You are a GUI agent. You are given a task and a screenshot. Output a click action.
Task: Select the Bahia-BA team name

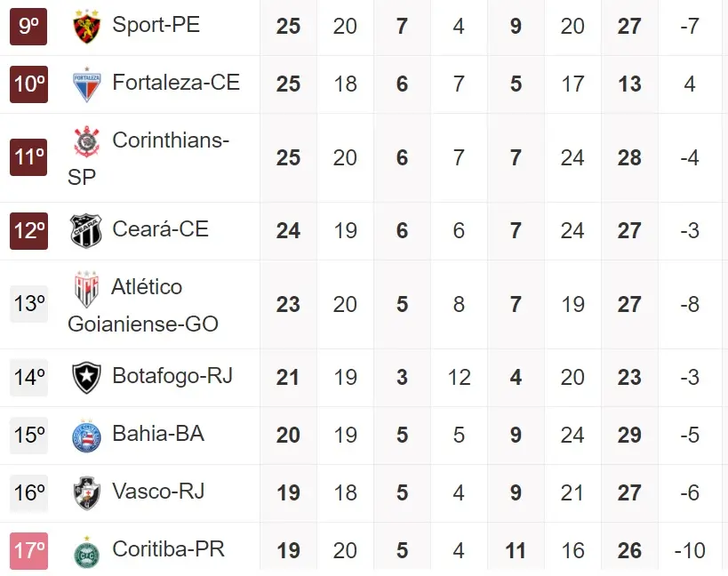point(158,434)
